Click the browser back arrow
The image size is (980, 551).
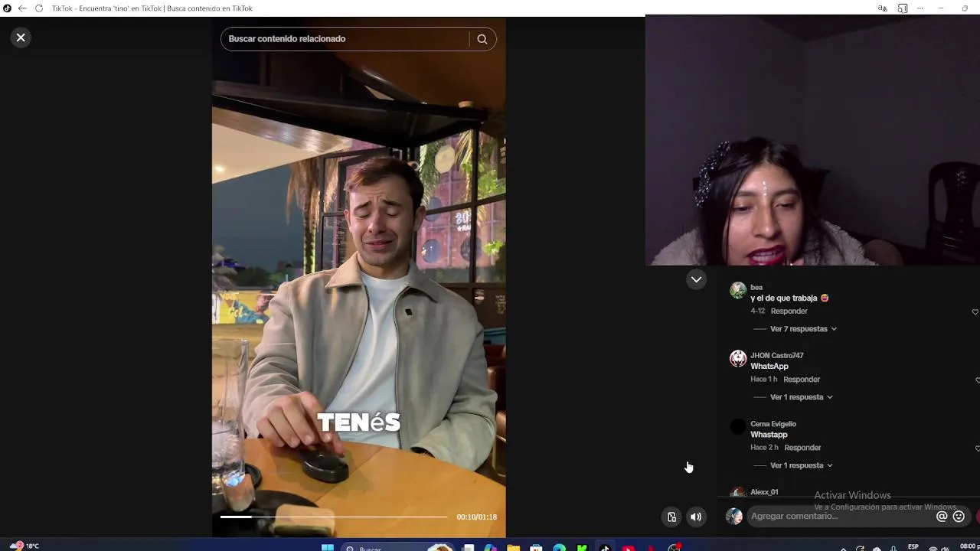(22, 8)
